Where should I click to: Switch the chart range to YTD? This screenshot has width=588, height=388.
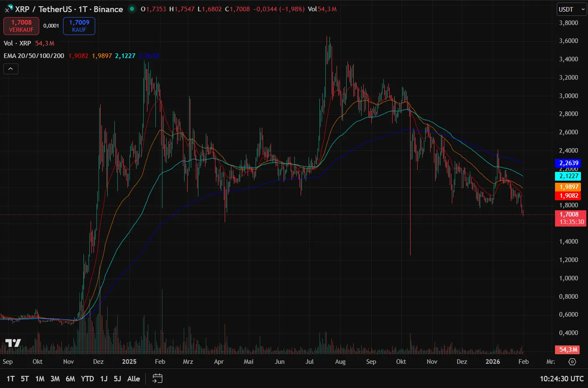(87, 378)
